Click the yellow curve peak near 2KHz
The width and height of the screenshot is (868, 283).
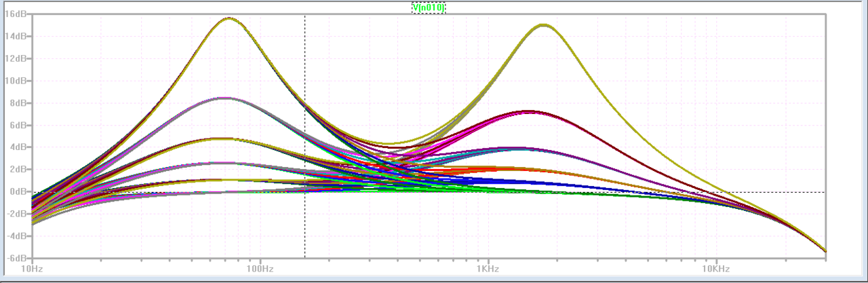[543, 25]
